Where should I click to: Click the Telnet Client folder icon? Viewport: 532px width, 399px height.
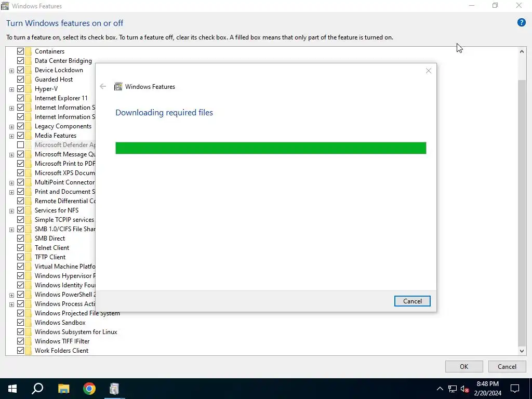(28, 248)
